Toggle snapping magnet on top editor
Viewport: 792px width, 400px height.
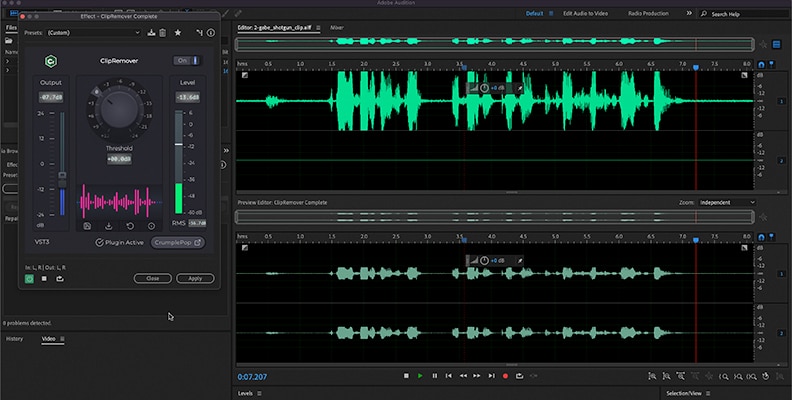tap(761, 65)
